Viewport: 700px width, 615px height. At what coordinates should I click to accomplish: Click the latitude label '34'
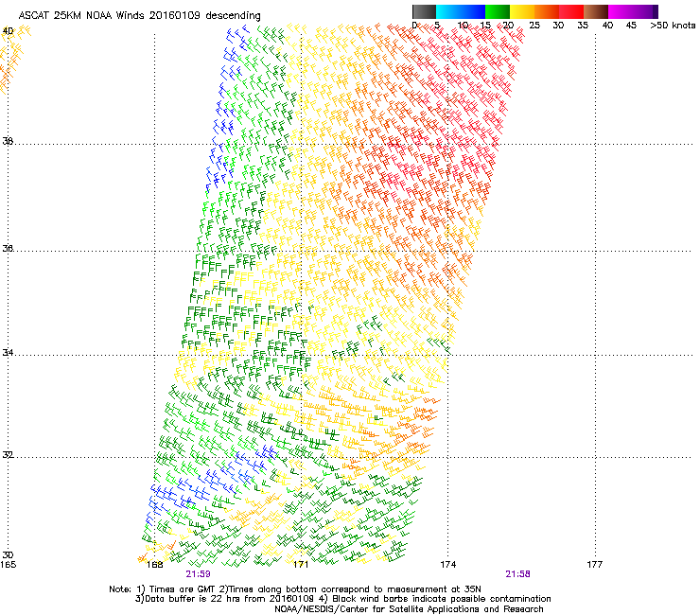pos(8,353)
